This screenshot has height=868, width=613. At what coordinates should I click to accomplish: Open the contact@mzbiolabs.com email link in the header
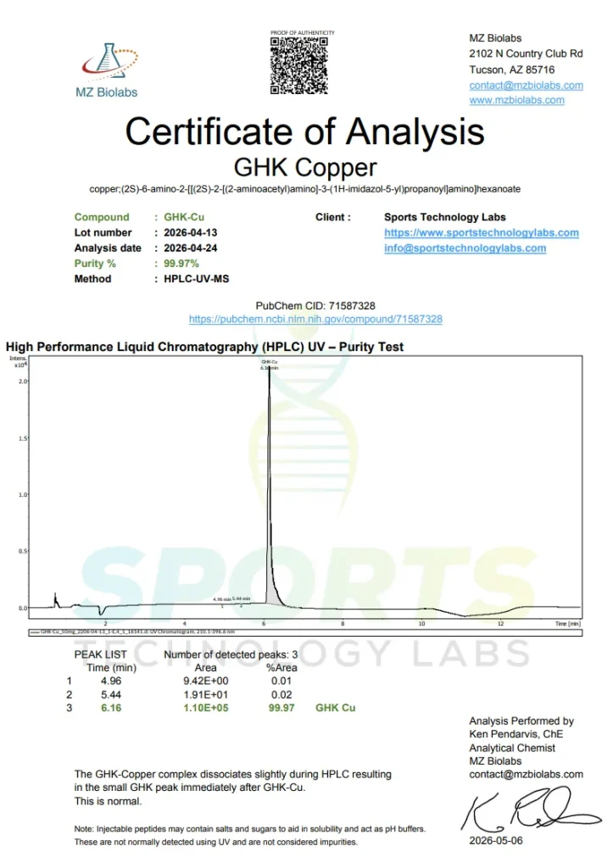526,86
